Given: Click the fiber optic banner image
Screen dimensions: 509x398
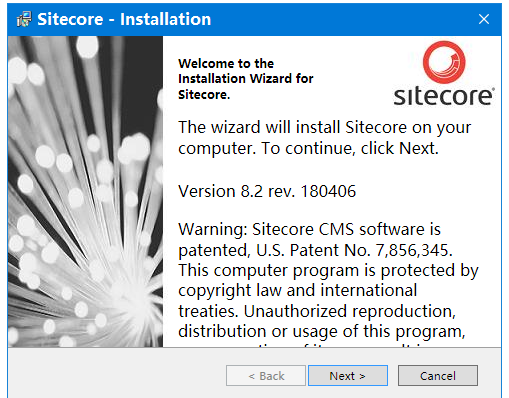Looking at the screenshot, I should click(85, 192).
